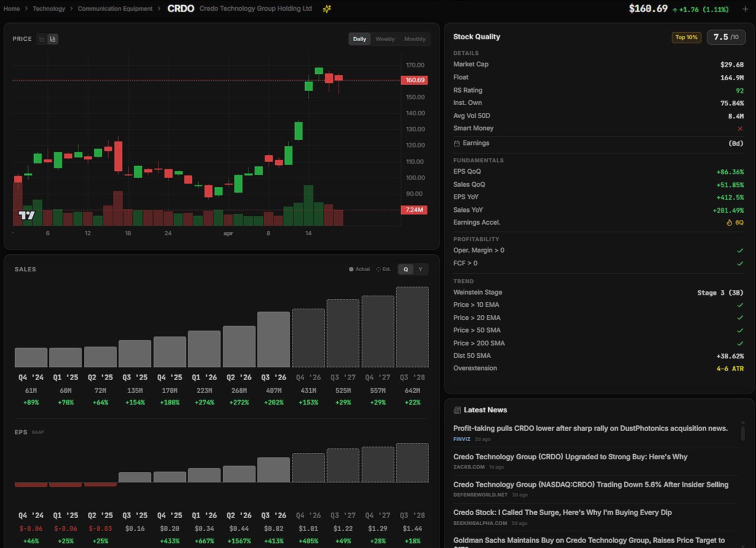
Task: Click the TradingView logo on the price chart
Action: (27, 215)
